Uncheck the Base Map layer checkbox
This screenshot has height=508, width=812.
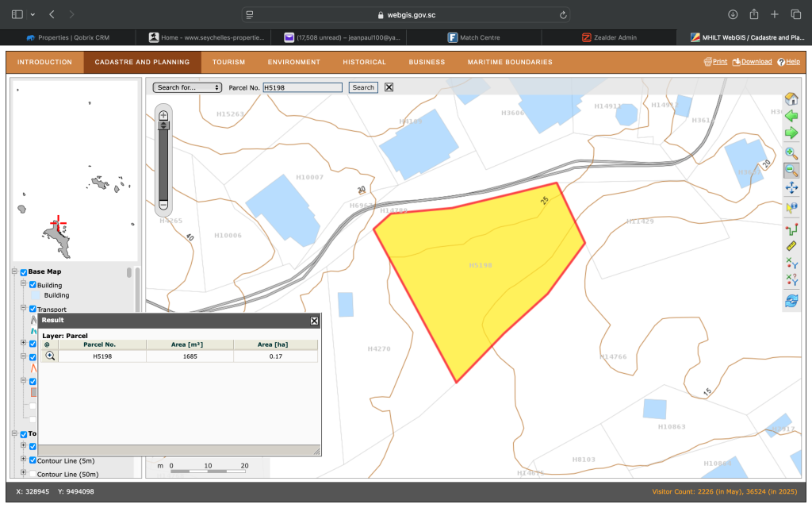pos(24,272)
